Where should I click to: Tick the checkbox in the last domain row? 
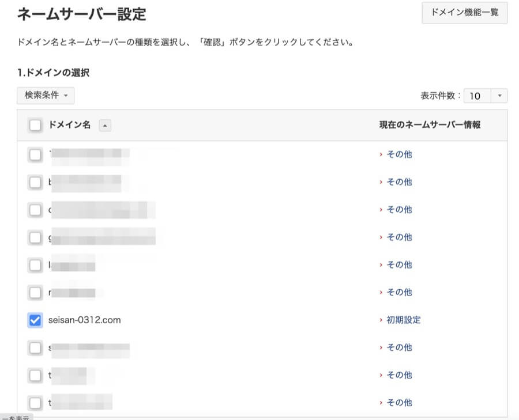click(x=35, y=403)
